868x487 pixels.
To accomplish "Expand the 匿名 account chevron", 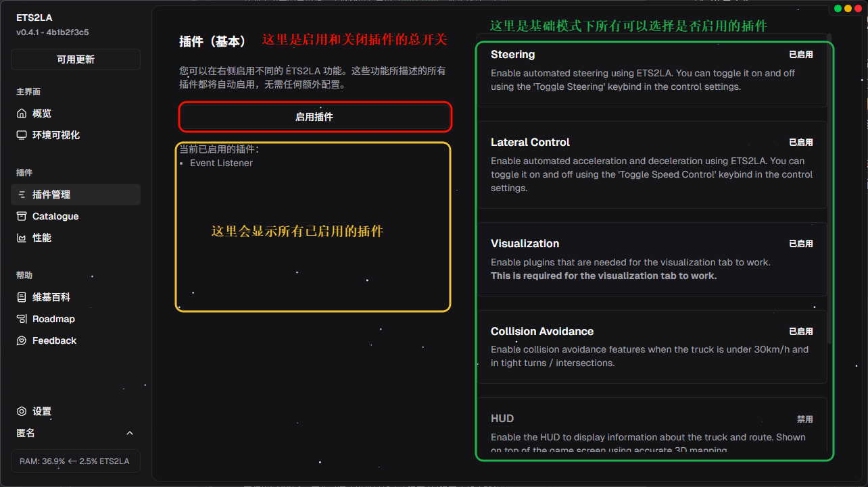I will tap(130, 433).
